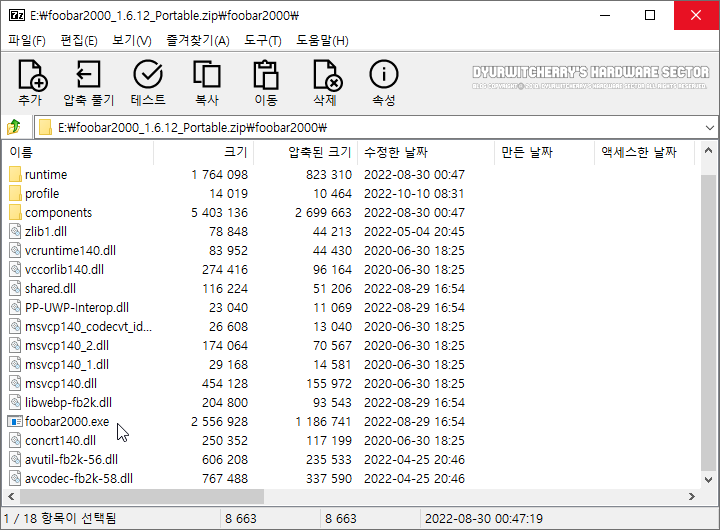Run the 테스트 (Test) archive tool

(148, 74)
